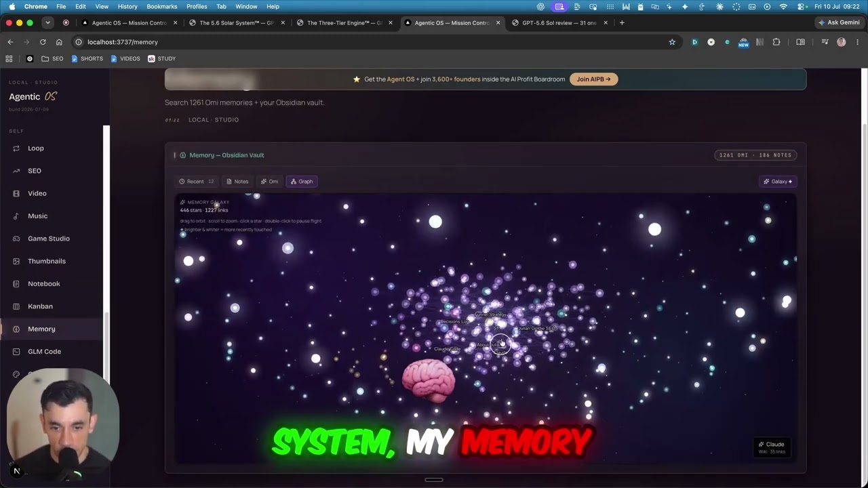The image size is (868, 488).
Task: Reload the page
Action: 43,42
